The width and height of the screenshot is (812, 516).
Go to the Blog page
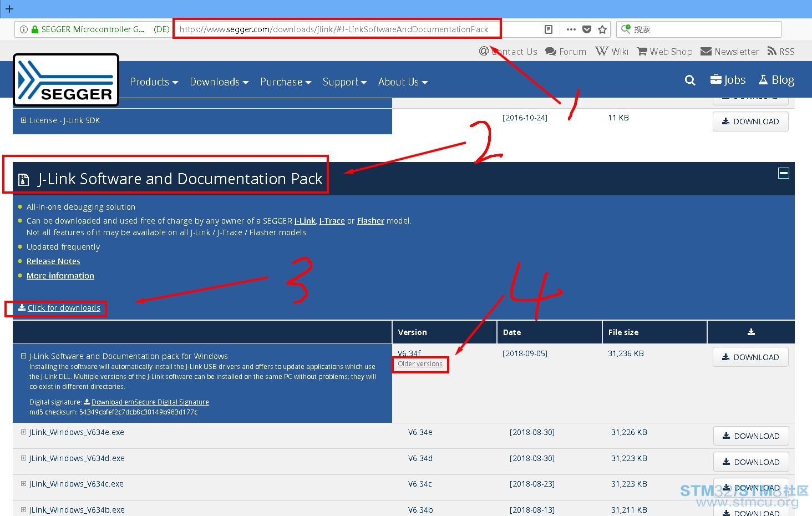coord(777,80)
